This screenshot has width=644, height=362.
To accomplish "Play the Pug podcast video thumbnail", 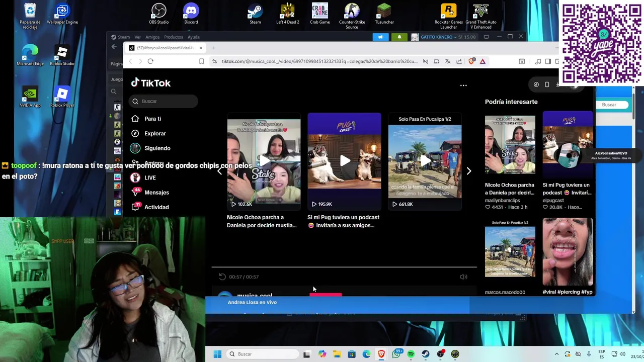I will 344,161.
